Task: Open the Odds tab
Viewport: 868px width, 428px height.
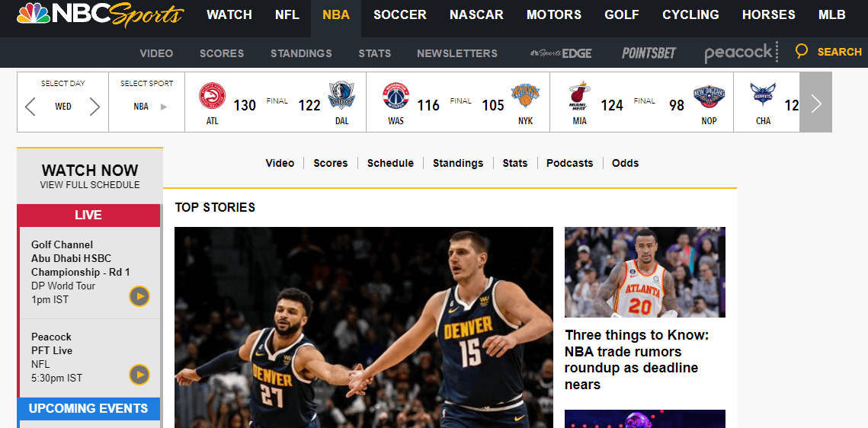Action: [625, 163]
